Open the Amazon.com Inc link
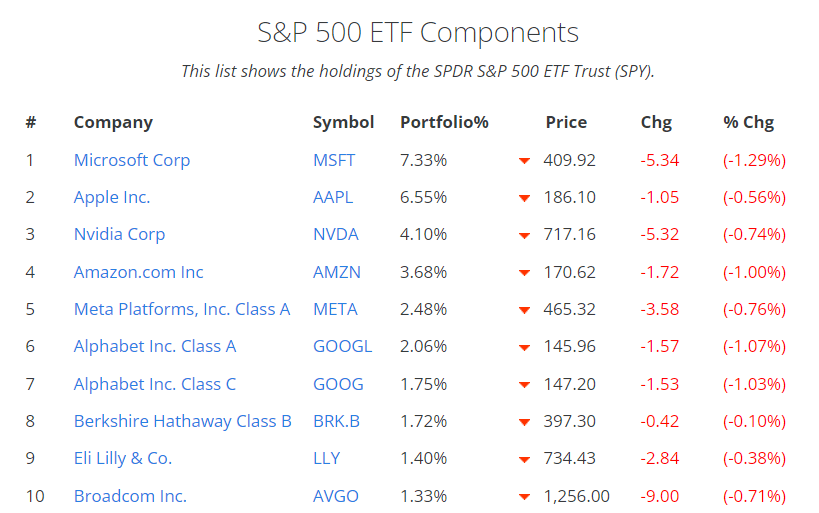 [138, 272]
